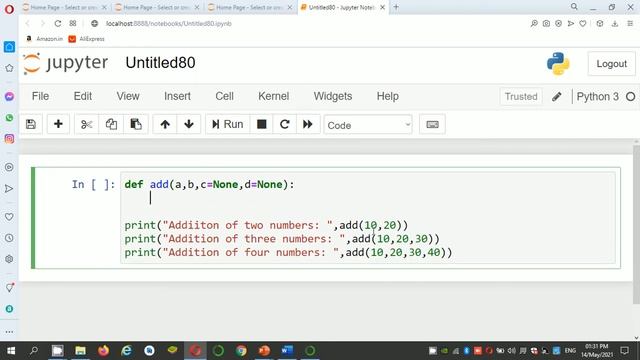Move selected cell up

[165, 124]
